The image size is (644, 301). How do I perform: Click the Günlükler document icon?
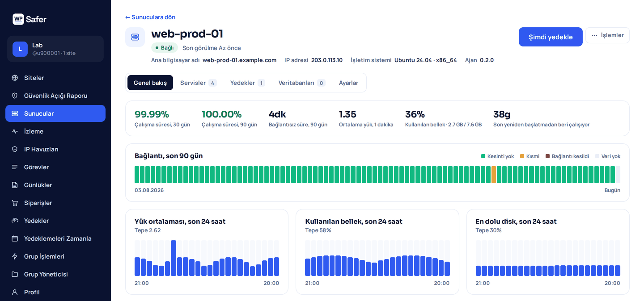pyautogui.click(x=15, y=185)
